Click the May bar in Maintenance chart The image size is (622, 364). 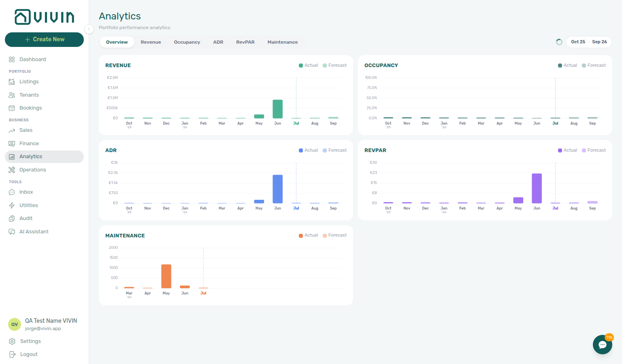pyautogui.click(x=166, y=276)
